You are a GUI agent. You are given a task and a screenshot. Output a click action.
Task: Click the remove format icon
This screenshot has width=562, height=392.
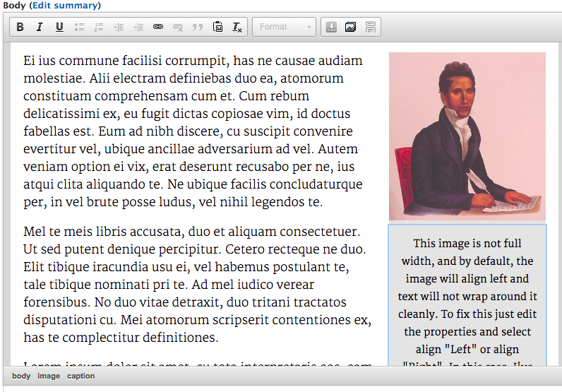pos(237,27)
